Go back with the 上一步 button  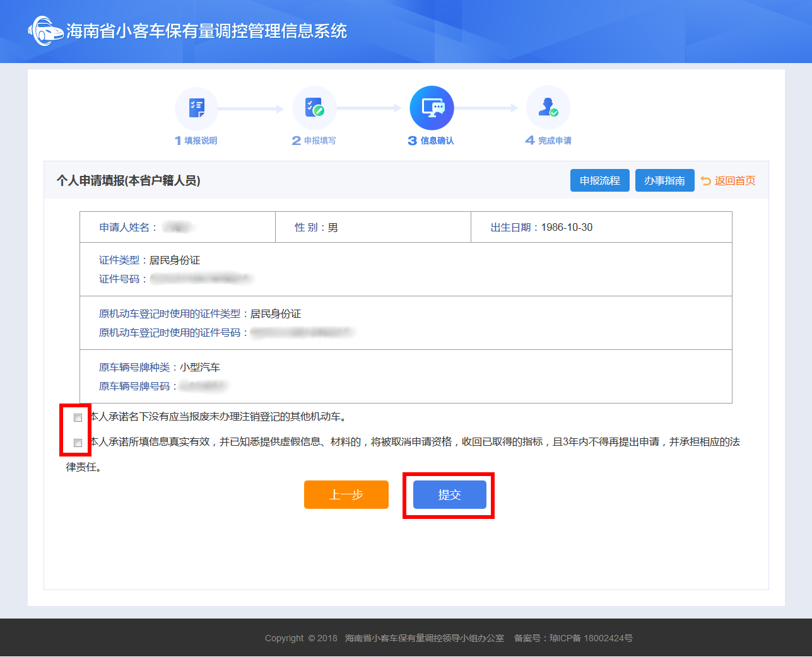pyautogui.click(x=346, y=495)
